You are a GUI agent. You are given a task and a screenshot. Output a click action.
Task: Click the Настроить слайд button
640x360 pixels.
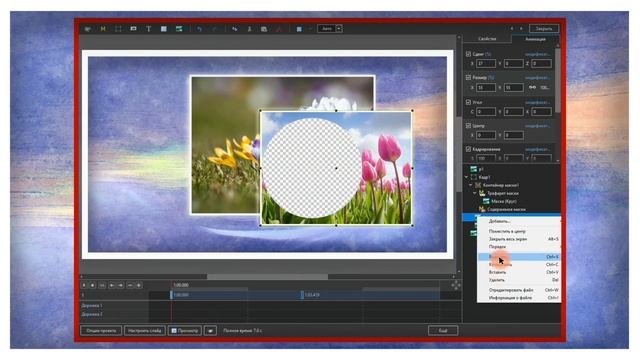coord(144,331)
